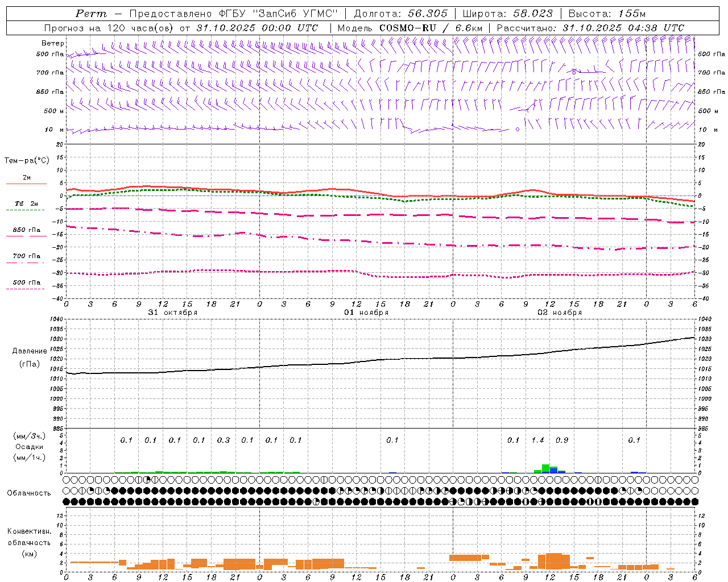Screen dimensions: 728x582
Task: Click the "(мм/3ч.)" precipitation unit label
Action: point(30,436)
